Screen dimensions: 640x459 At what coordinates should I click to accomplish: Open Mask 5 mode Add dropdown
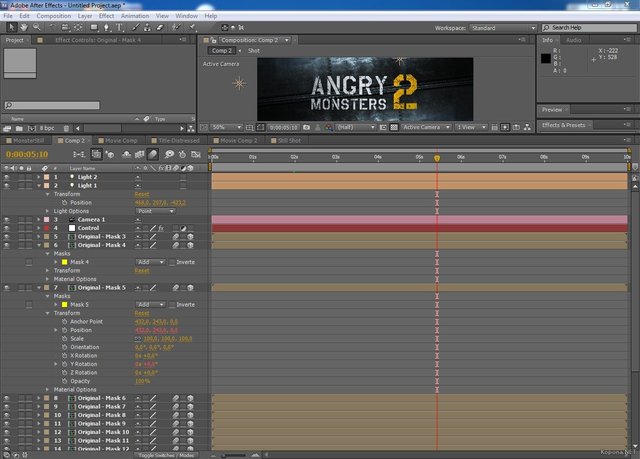(150, 305)
